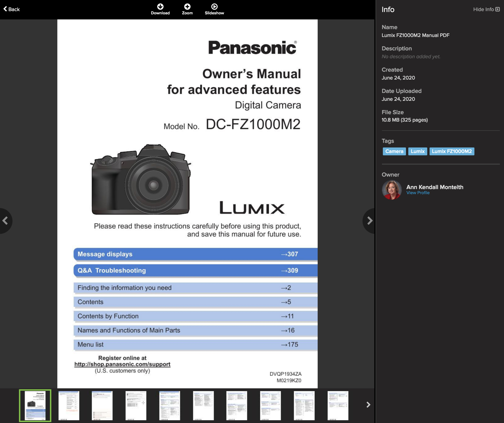Select the first page thumbnail
This screenshot has height=423, width=504.
point(35,405)
